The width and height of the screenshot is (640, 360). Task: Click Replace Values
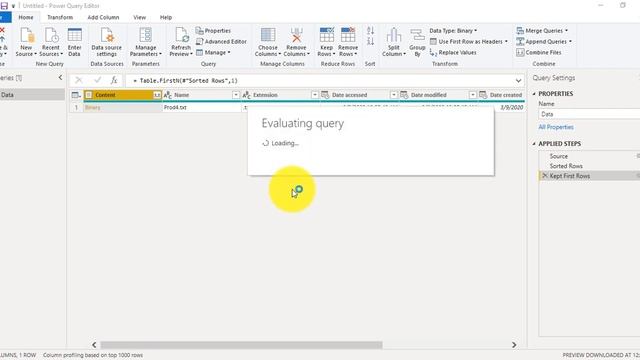click(453, 53)
